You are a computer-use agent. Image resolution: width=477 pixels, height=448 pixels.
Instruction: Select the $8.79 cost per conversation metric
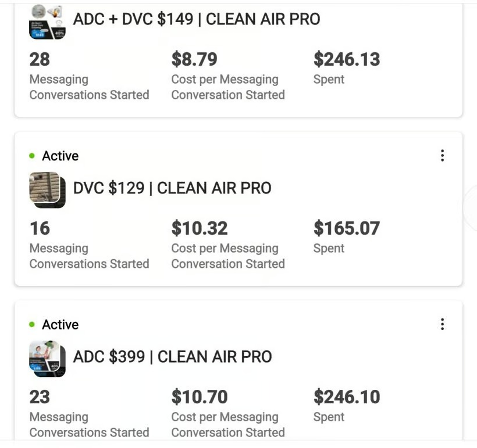[x=194, y=59]
